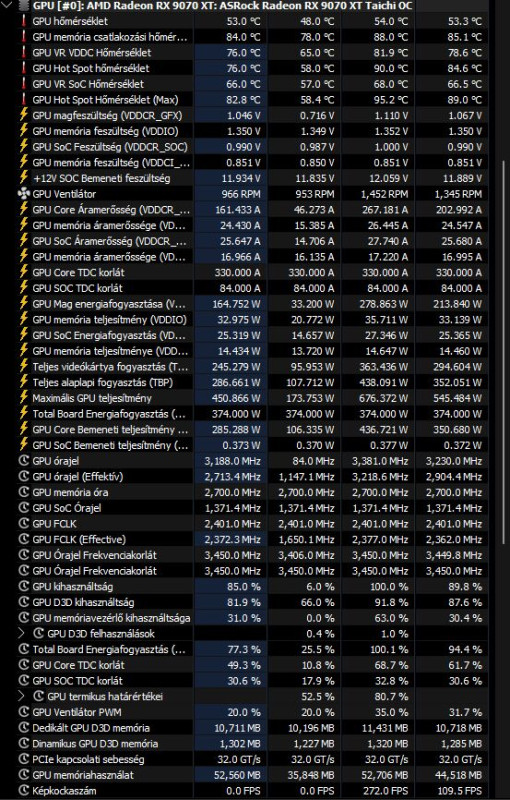Select the GPU memória feszültség (VDDCI_… row label

click(x=111, y=163)
